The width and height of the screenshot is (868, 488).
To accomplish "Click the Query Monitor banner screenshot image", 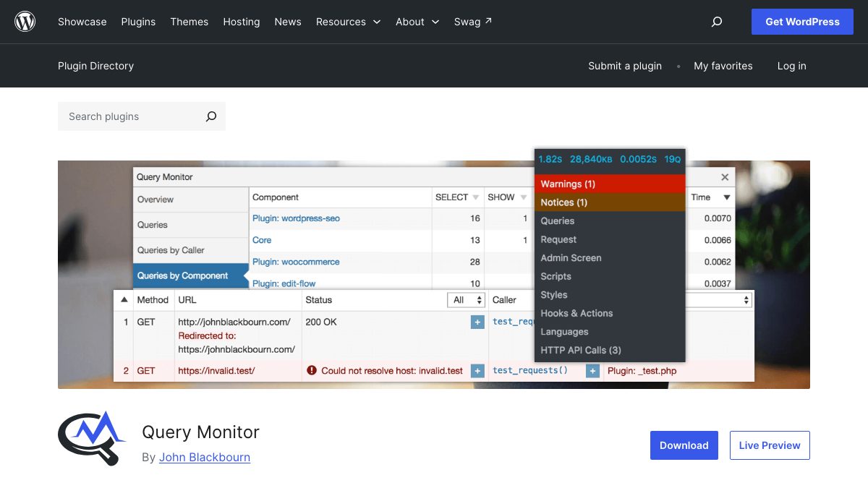I will [434, 275].
